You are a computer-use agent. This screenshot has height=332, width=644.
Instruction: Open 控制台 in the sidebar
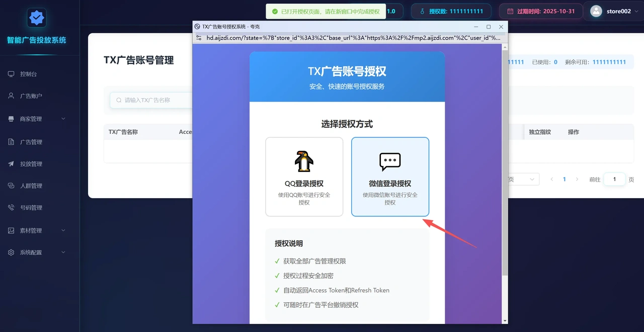point(40,74)
